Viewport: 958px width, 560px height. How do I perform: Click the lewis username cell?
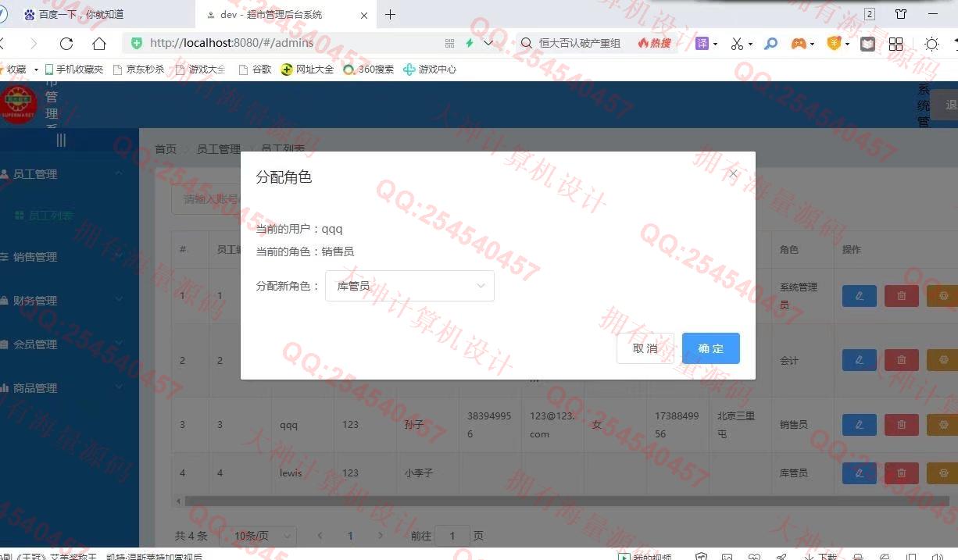(x=291, y=473)
